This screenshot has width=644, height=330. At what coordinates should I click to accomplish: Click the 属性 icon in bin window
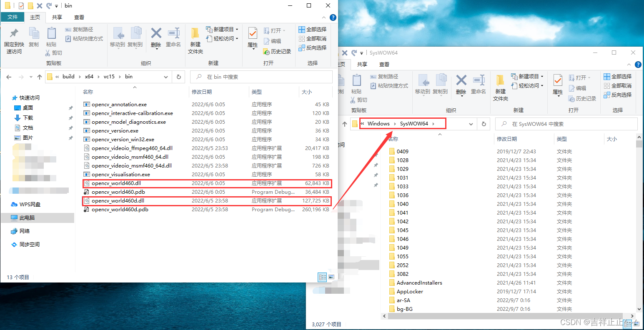[253, 37]
